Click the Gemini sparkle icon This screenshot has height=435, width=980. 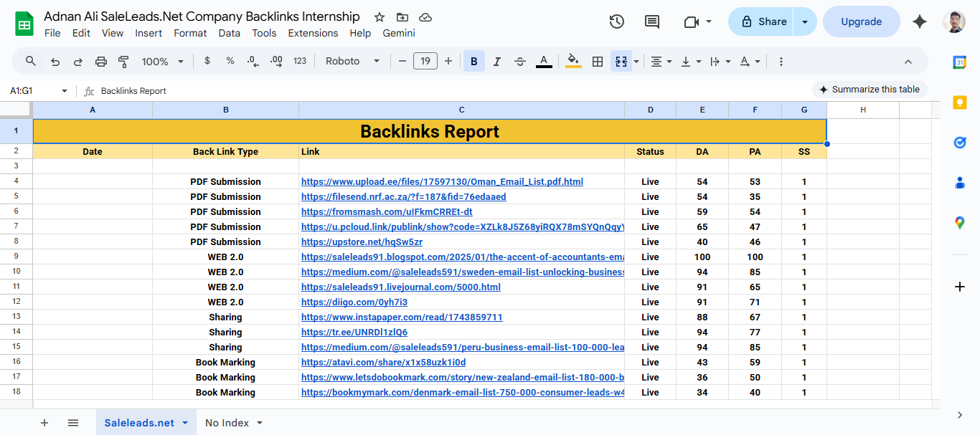point(920,21)
